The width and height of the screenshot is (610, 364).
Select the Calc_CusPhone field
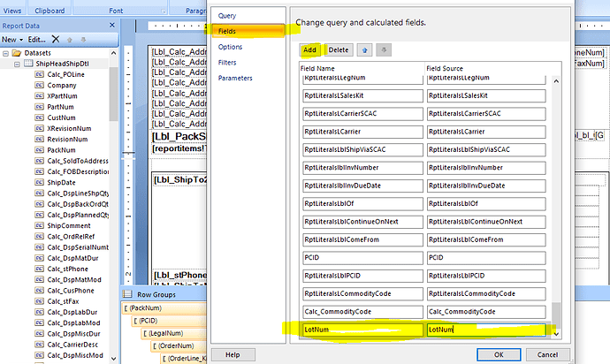[71, 291]
